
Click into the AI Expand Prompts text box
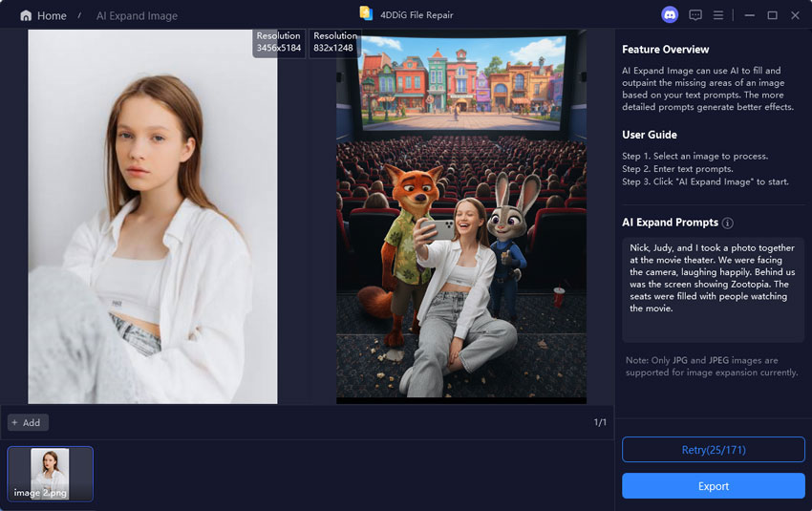click(x=713, y=289)
